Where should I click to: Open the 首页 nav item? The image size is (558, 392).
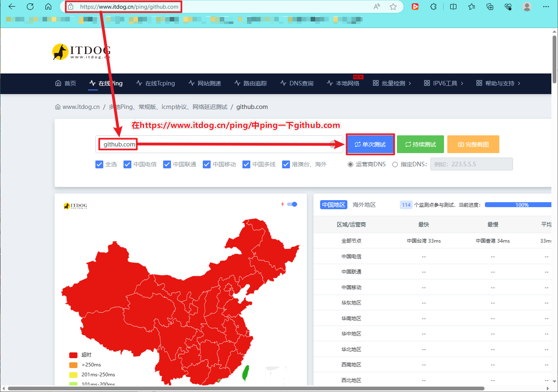point(66,83)
